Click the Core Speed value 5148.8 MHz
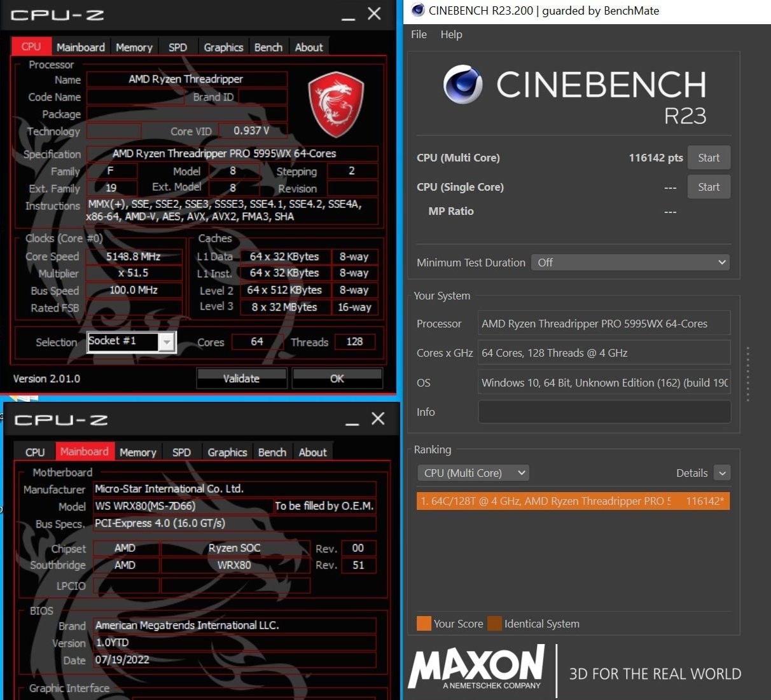 pos(134,256)
